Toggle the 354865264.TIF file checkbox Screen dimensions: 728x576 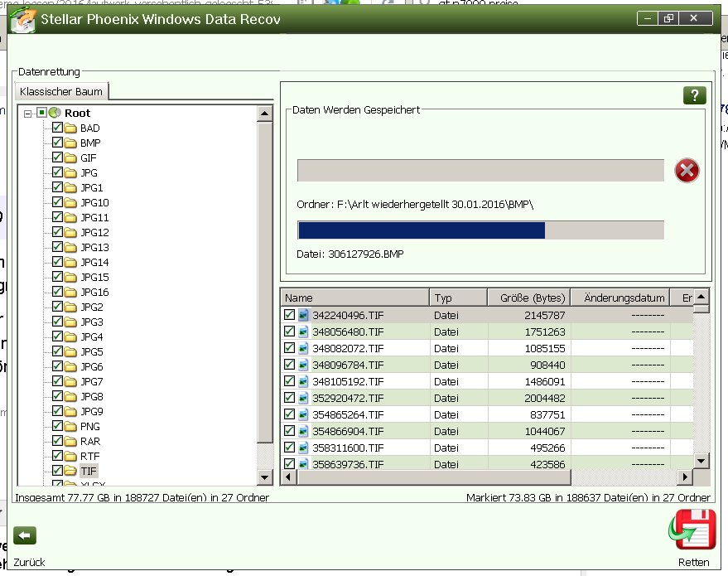click(x=289, y=414)
